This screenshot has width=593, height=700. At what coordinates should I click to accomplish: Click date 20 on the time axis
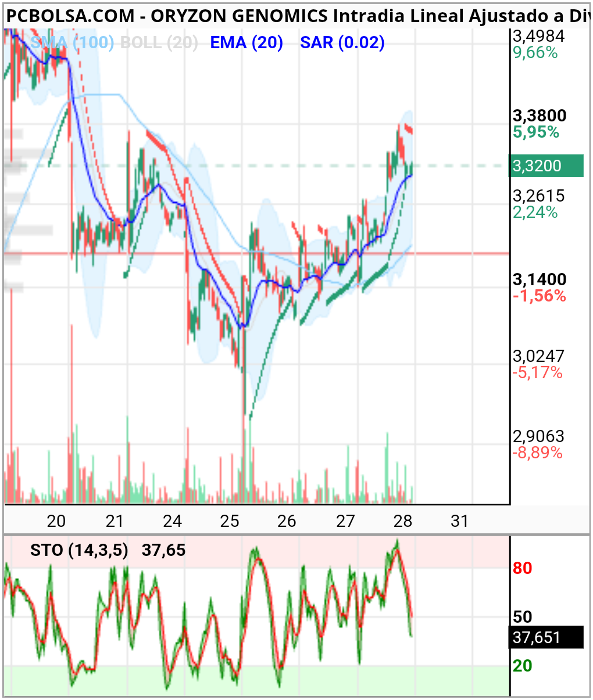(x=56, y=521)
